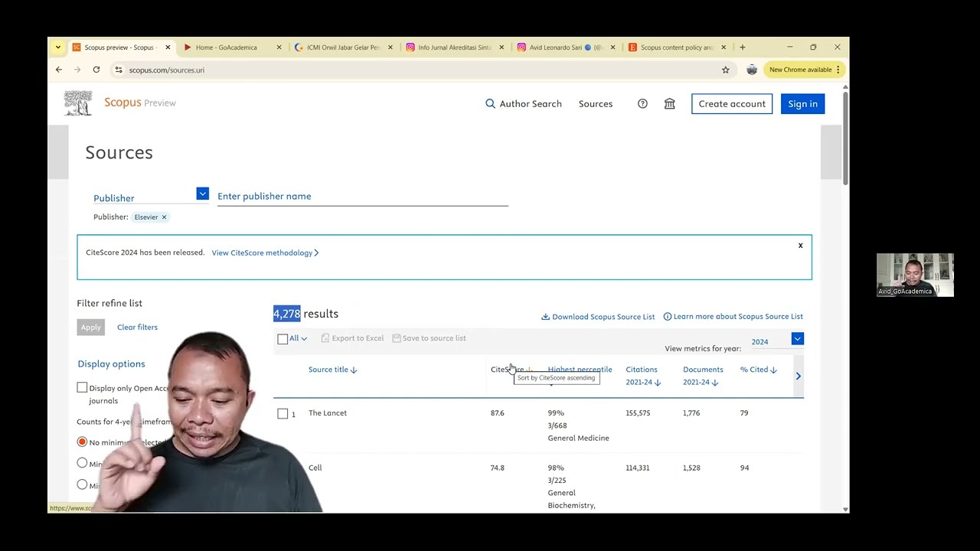980x551 pixels.
Task: Click the Enter publisher name field
Action: click(x=362, y=197)
